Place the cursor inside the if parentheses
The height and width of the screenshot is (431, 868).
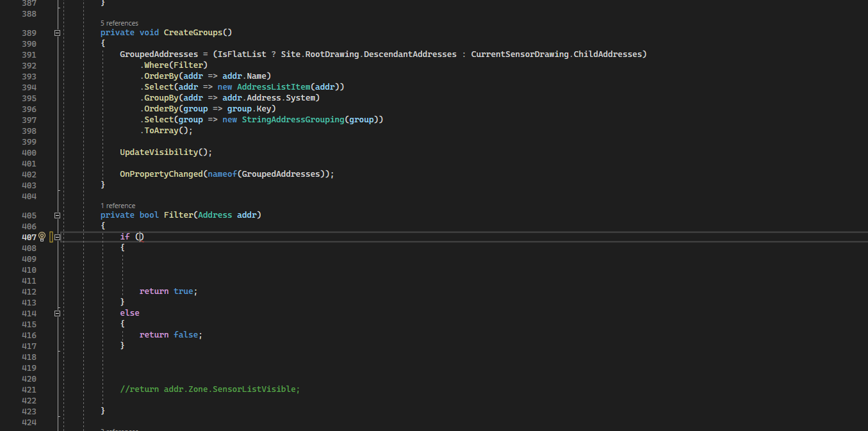tap(140, 237)
